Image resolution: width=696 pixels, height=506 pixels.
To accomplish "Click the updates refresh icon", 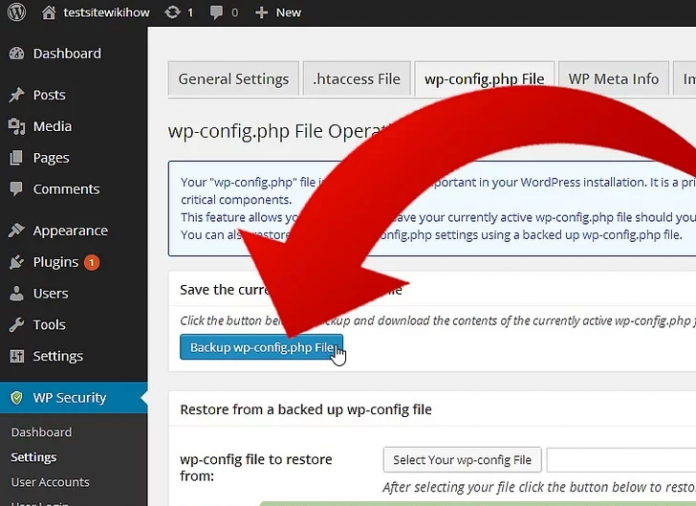I will (x=172, y=12).
